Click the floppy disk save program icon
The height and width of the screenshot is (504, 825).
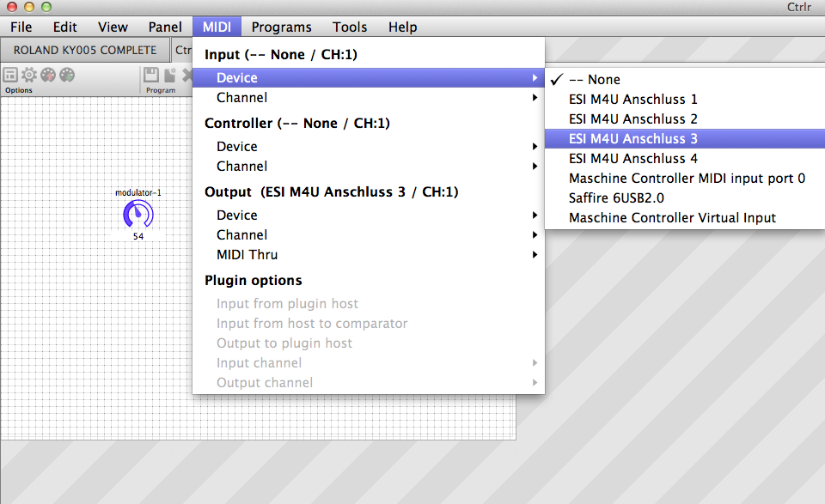[x=151, y=76]
